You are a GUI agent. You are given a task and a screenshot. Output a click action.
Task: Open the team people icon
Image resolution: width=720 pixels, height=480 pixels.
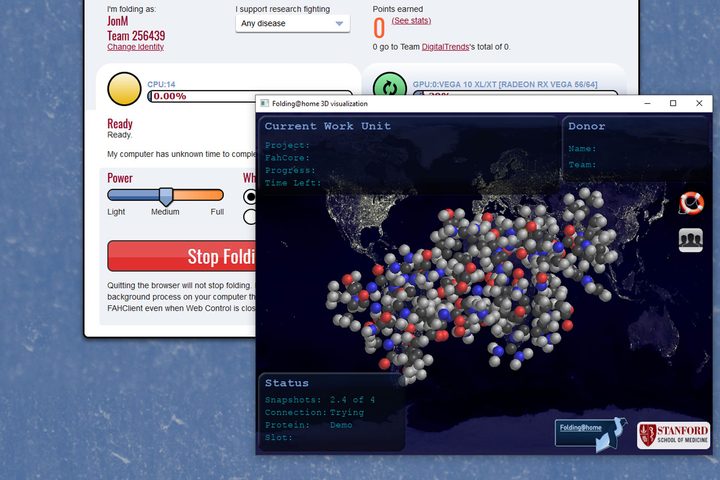coord(691,240)
